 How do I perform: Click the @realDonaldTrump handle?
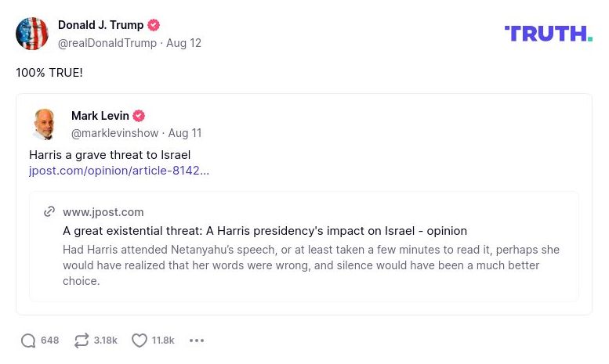(107, 43)
